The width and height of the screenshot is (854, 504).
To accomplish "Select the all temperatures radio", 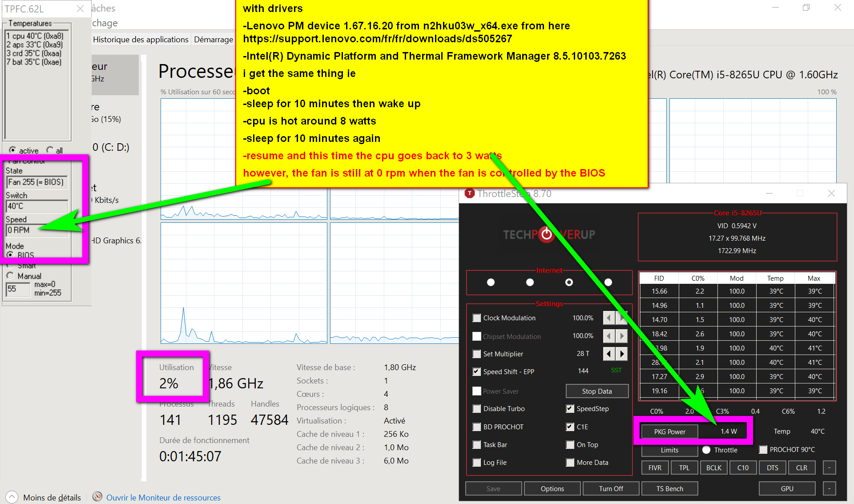I will tap(50, 150).
